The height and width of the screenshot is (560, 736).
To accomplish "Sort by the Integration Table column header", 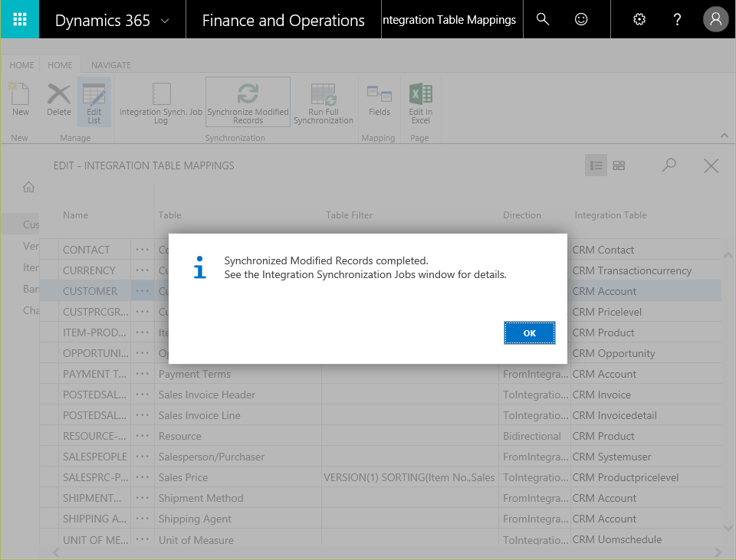I will (x=611, y=215).
